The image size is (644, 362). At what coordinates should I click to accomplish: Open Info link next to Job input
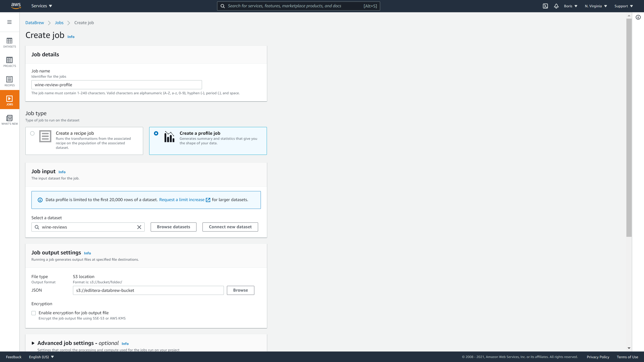[62, 172]
